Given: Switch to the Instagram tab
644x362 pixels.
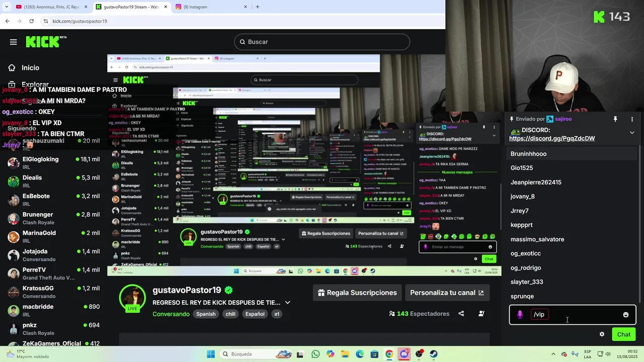Looking at the screenshot, I should click(x=211, y=7).
